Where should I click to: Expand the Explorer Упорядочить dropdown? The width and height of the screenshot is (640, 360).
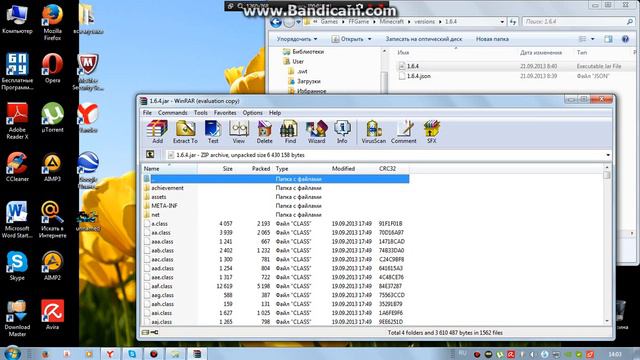coord(297,39)
